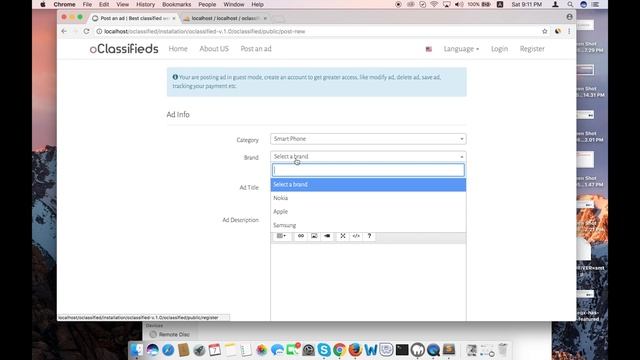Open the Edit menu

tap(104, 4)
